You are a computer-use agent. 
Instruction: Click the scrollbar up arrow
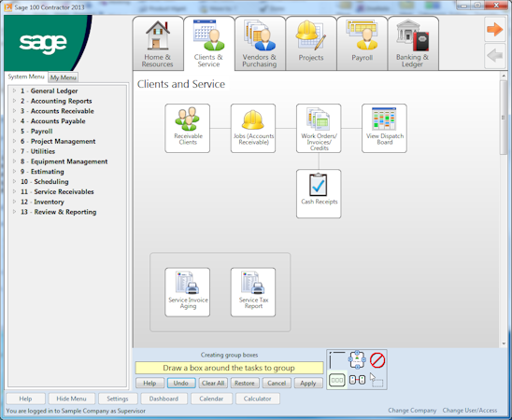504,76
